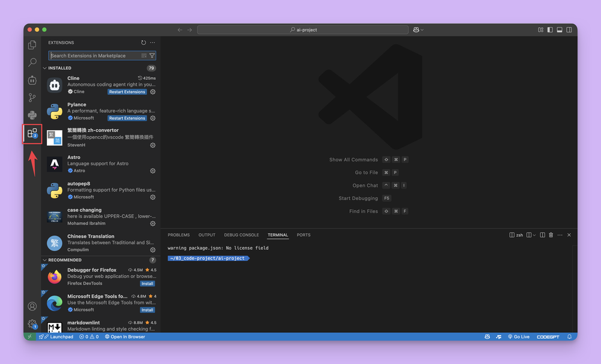The image size is (601, 364).
Task: Open the Explorer view in activity bar
Action: [32, 45]
